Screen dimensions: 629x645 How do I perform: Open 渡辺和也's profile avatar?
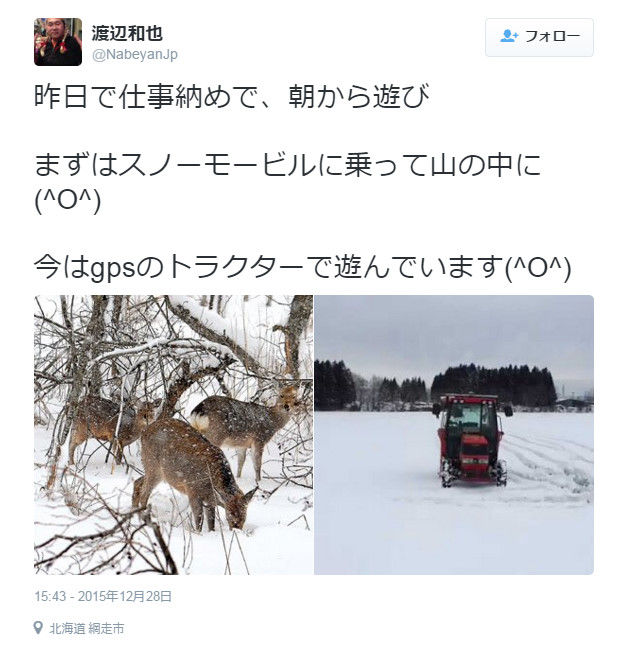(x=58, y=42)
